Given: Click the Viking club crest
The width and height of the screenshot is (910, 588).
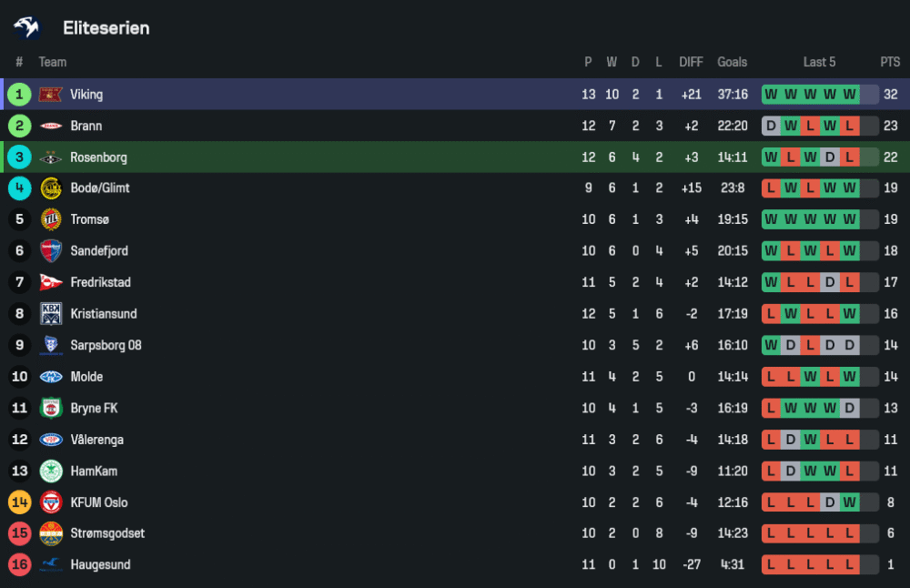Looking at the screenshot, I should 50,95.
